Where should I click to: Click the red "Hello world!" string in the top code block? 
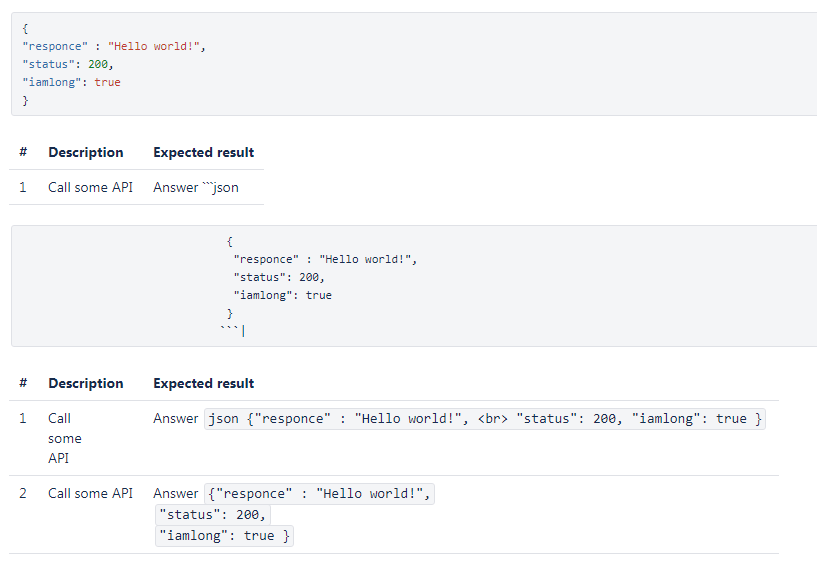[154, 46]
